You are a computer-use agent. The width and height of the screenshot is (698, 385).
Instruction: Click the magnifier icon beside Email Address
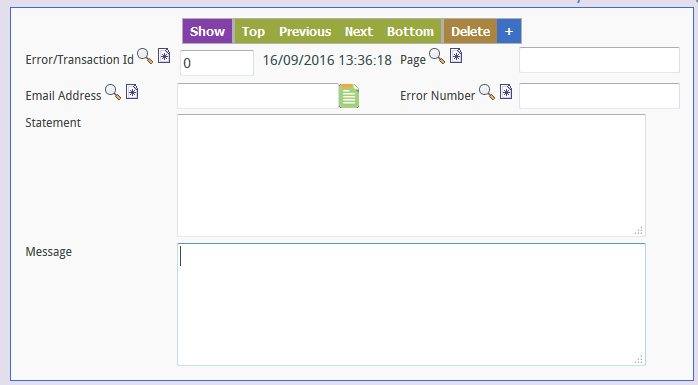point(113,92)
